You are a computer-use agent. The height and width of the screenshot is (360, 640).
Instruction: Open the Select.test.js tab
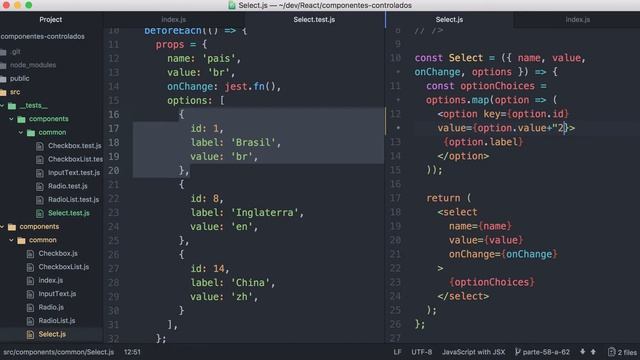click(314, 20)
